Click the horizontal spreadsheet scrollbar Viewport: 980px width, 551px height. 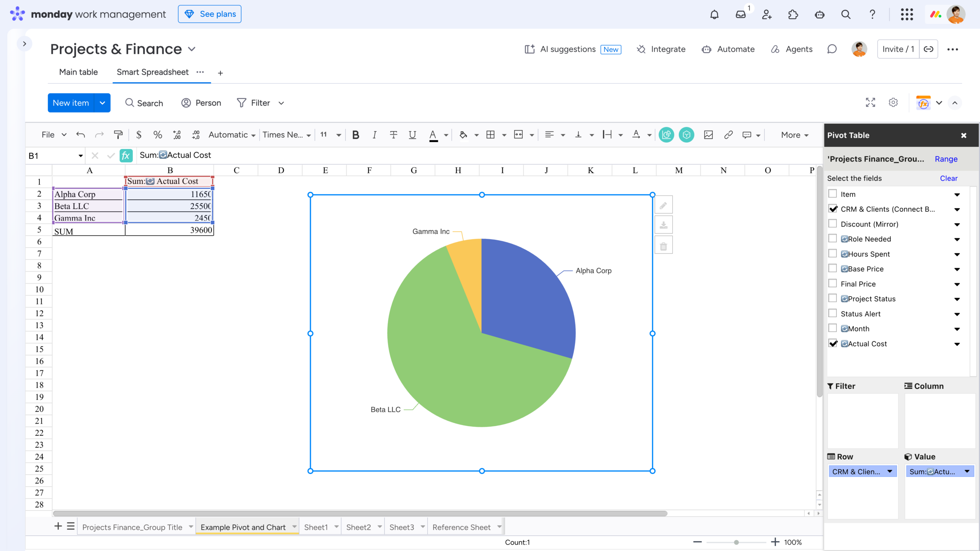tap(360, 514)
